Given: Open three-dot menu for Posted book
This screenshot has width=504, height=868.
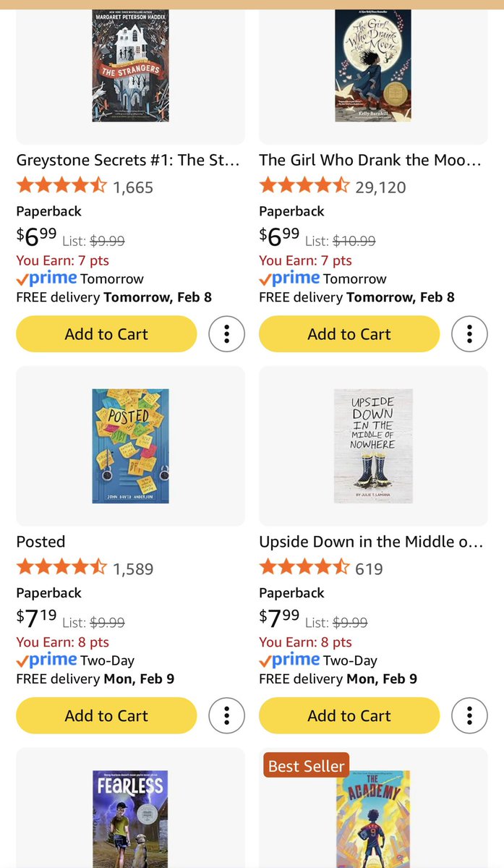Looking at the screenshot, I should (226, 715).
